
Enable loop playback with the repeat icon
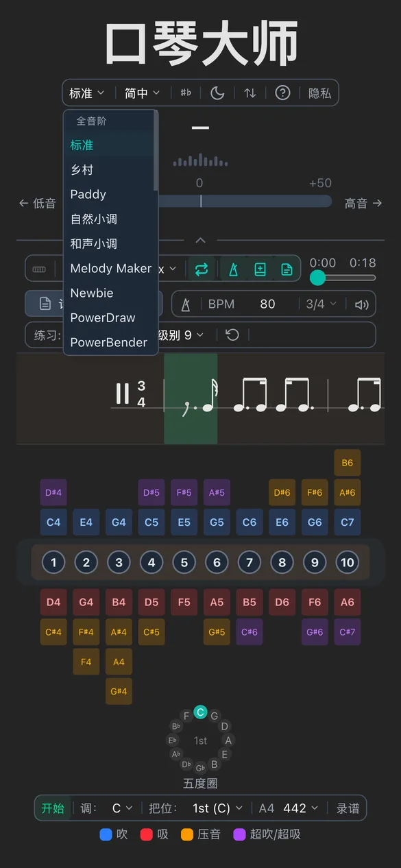[x=201, y=269]
